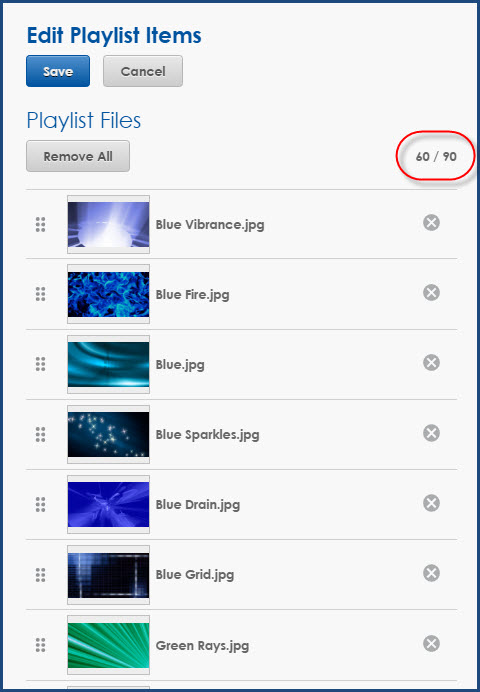Image resolution: width=480 pixels, height=692 pixels.
Task: Click the Blue Grid.jpg file name
Action: (x=195, y=575)
